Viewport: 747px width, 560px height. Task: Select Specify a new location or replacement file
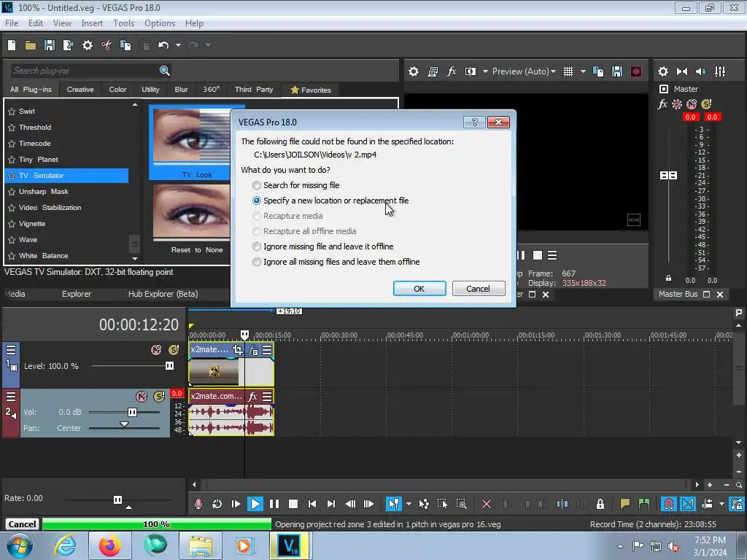330,201
